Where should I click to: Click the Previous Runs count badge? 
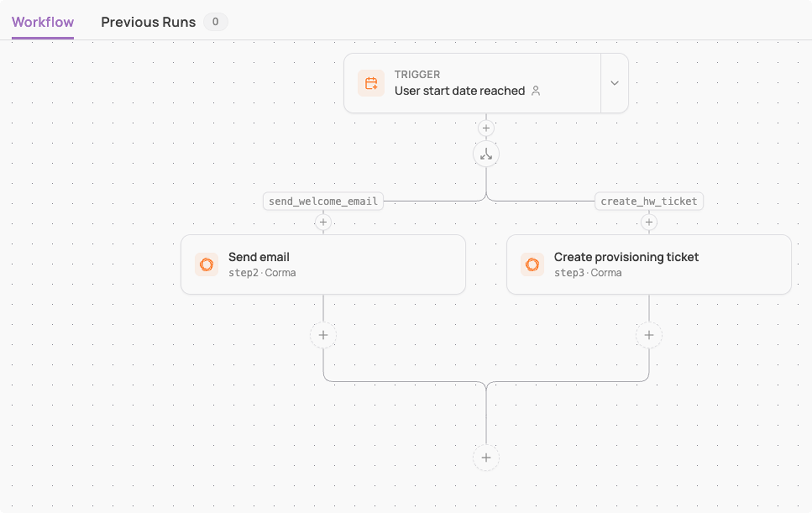point(216,22)
